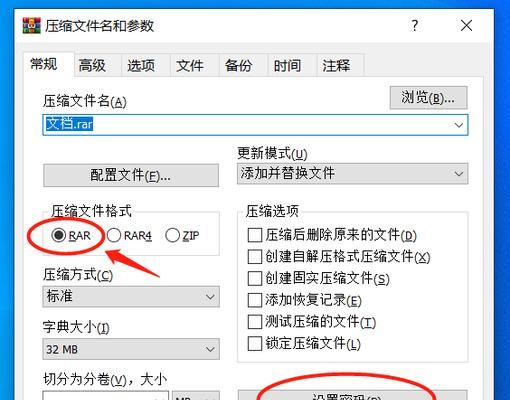The height and width of the screenshot is (400, 510).
Task: Open the 备份 tab
Action: pyautogui.click(x=238, y=65)
